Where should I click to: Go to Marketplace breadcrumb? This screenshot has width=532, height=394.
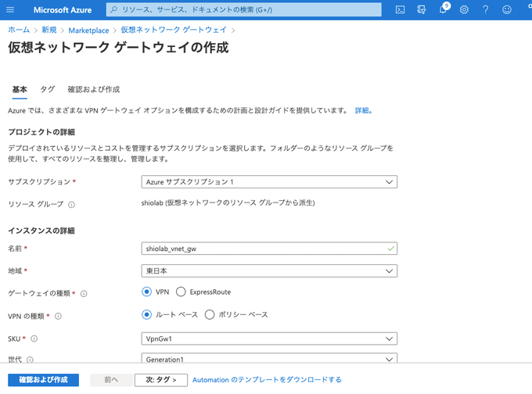(88, 30)
